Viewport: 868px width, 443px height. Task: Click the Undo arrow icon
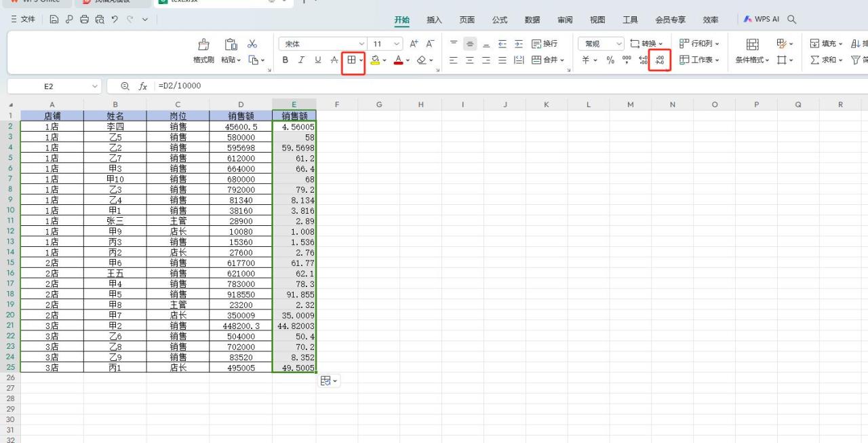click(115, 20)
